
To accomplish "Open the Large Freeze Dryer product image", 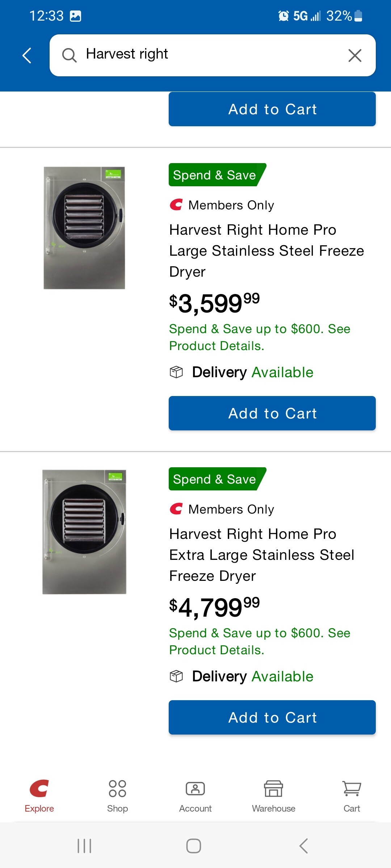I will [84, 228].
